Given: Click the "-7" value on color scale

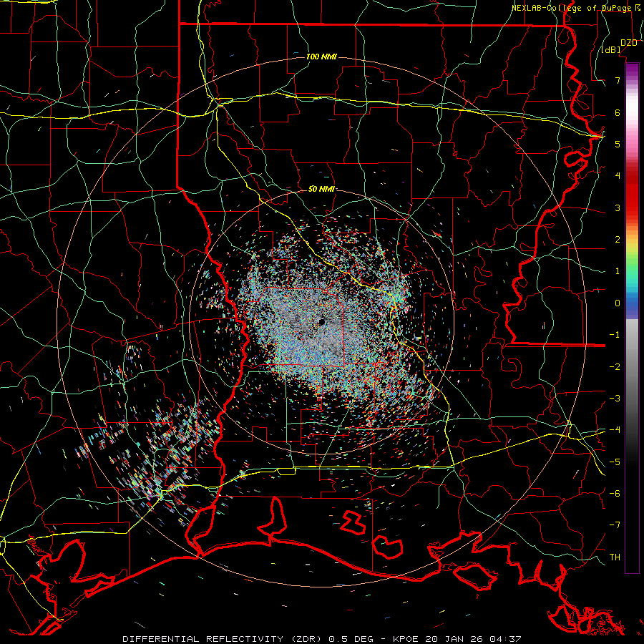Looking at the screenshot, I should tap(615, 525).
